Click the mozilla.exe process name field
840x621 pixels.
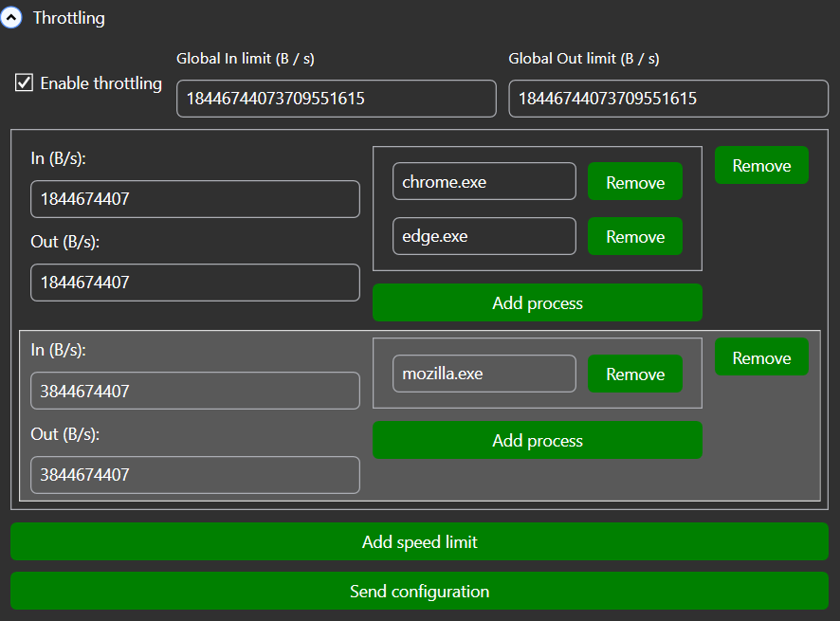[x=484, y=374]
